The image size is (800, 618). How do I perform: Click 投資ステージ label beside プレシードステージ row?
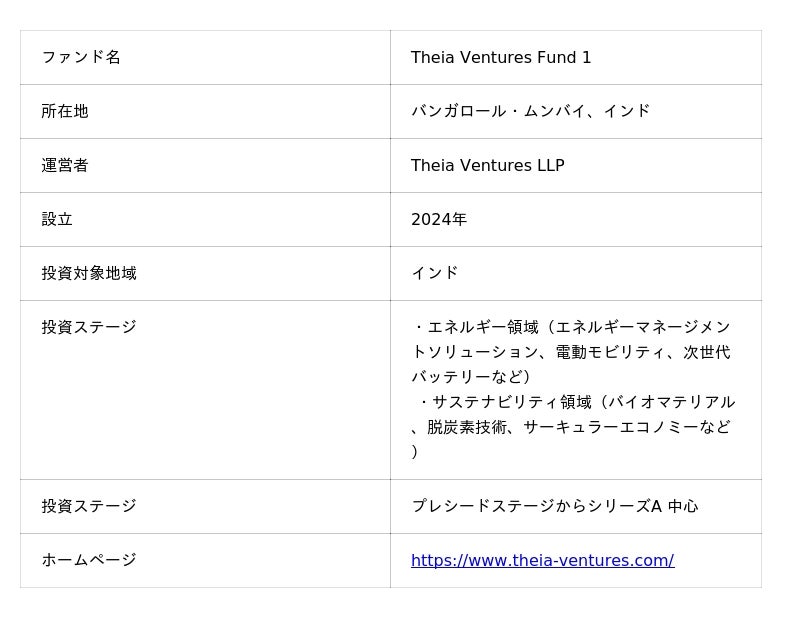[89, 506]
